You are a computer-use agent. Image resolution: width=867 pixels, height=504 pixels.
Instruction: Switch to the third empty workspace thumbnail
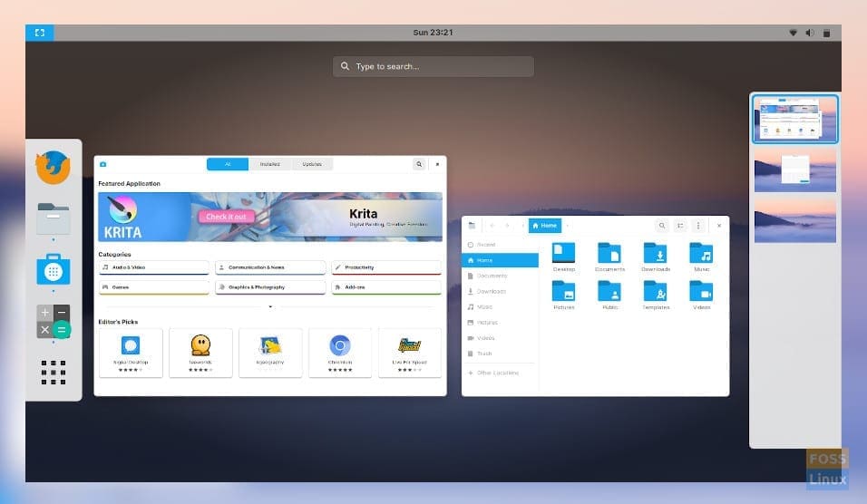(795, 220)
